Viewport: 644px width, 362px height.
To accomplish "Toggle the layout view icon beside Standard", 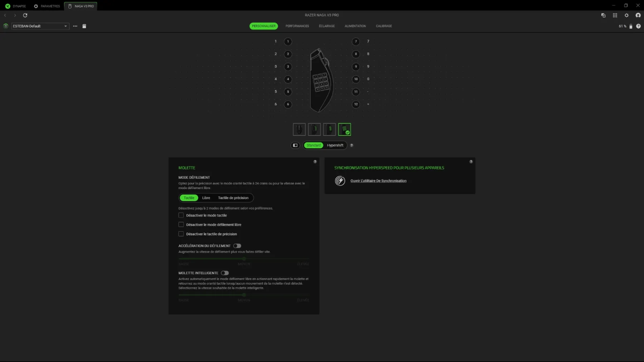I will click(295, 145).
